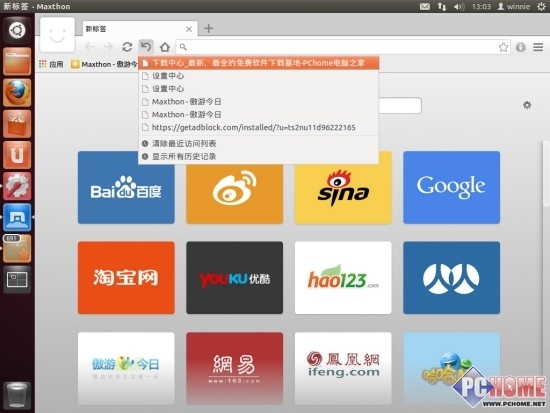Open the system power gear menu
Viewport: 550px width, 413px height.
pos(541,6)
